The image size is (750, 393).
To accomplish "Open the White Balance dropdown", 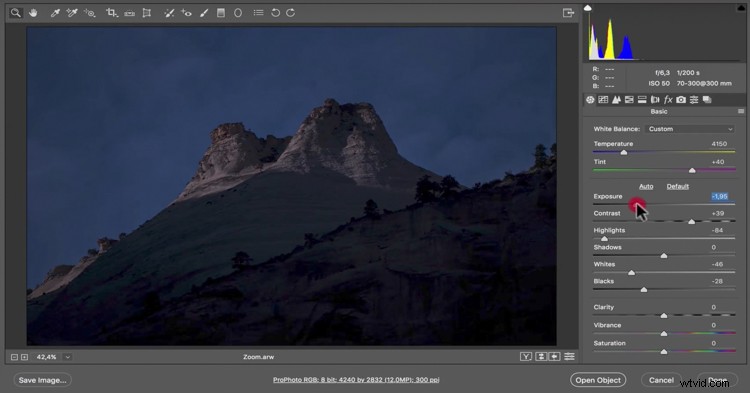I will (x=690, y=129).
